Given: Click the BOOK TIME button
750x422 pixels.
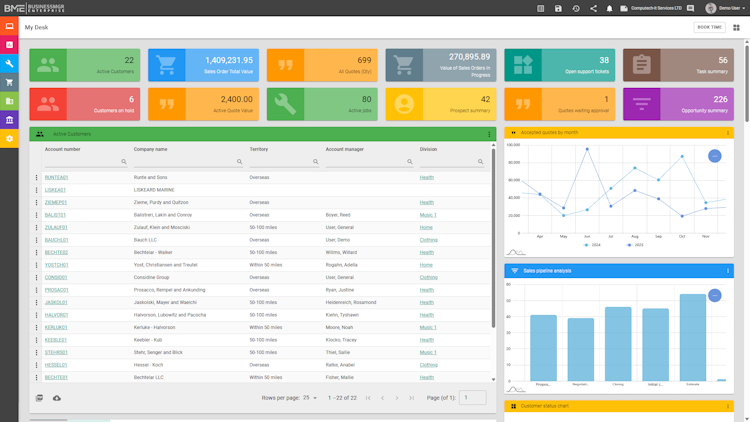Looking at the screenshot, I should (709, 27).
